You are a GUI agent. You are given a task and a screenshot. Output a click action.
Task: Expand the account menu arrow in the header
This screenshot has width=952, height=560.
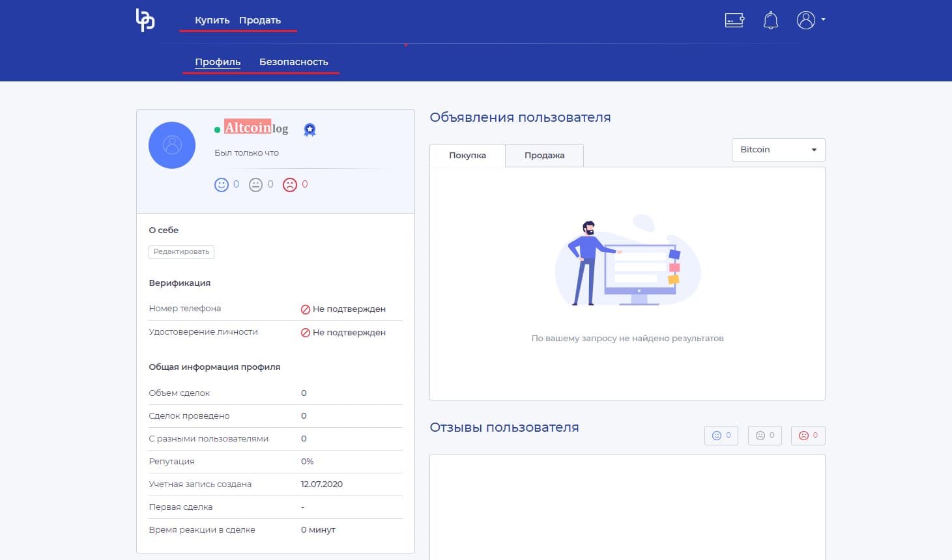823,20
